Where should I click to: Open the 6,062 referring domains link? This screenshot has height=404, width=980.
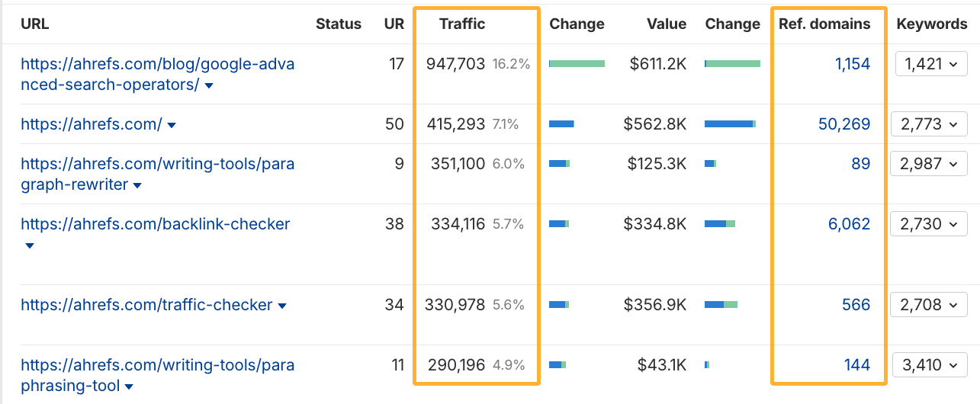[849, 224]
